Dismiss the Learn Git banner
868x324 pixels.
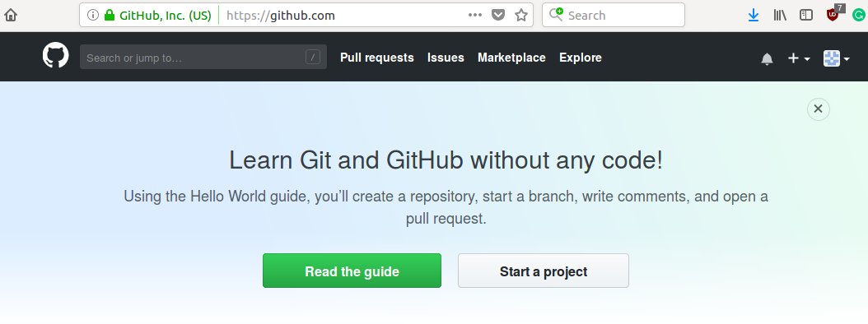tap(819, 109)
